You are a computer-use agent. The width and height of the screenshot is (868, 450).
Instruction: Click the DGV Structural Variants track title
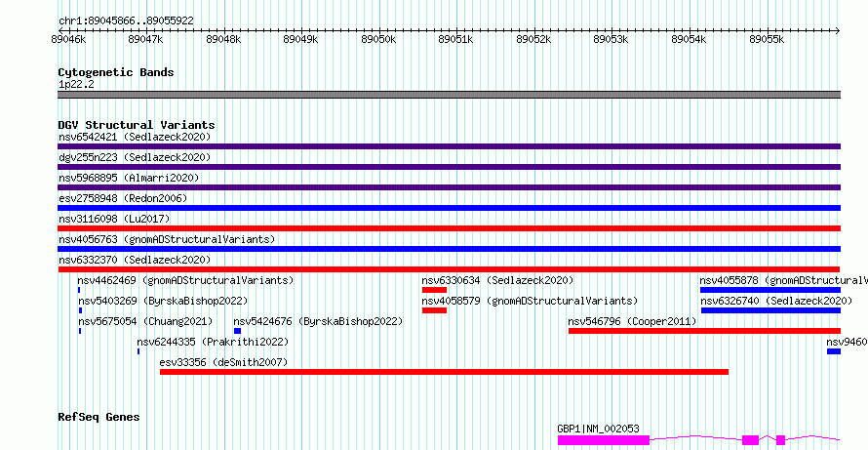pyautogui.click(x=137, y=125)
